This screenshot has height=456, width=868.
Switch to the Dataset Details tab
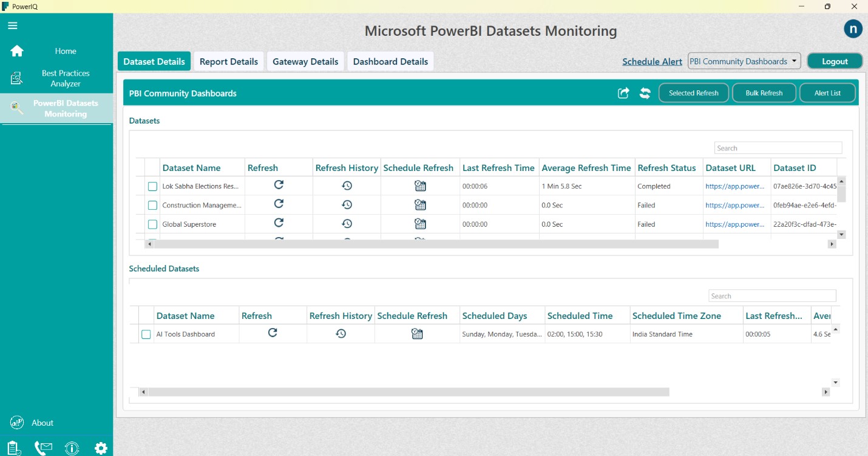point(154,61)
